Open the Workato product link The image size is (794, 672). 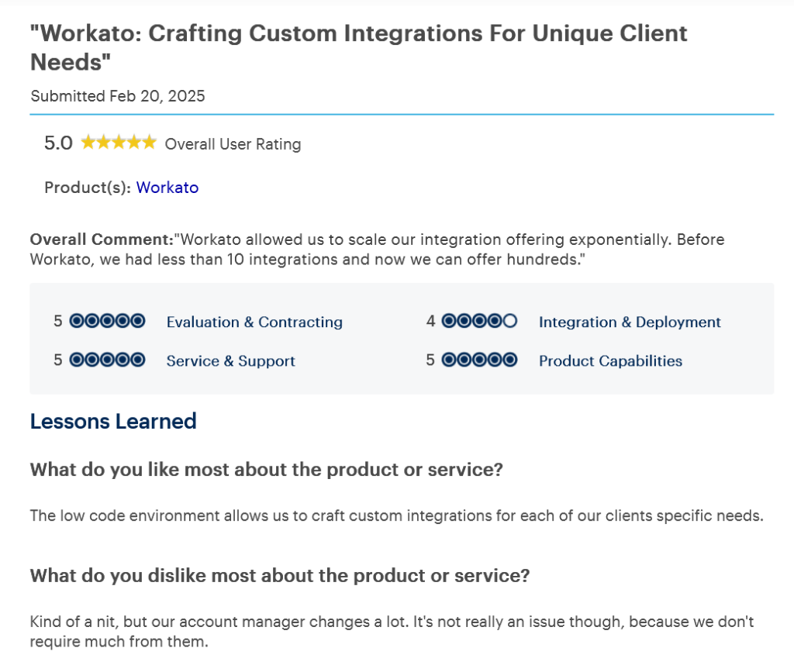click(x=167, y=188)
